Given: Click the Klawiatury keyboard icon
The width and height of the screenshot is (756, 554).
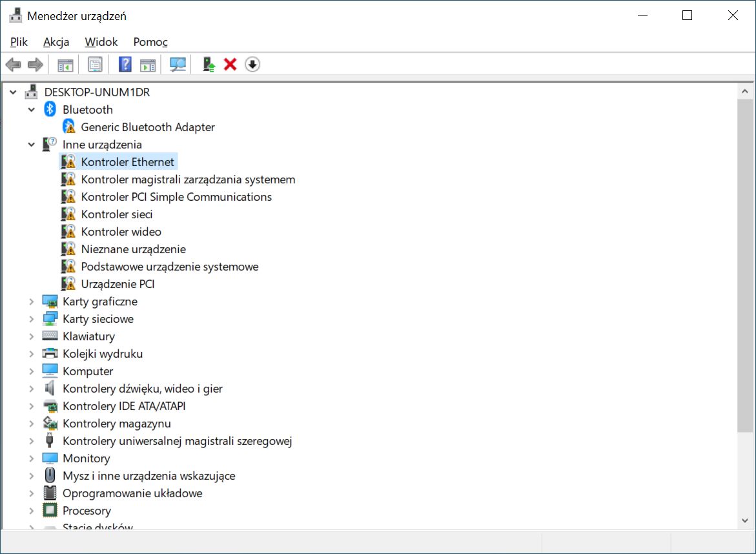Looking at the screenshot, I should point(50,336).
